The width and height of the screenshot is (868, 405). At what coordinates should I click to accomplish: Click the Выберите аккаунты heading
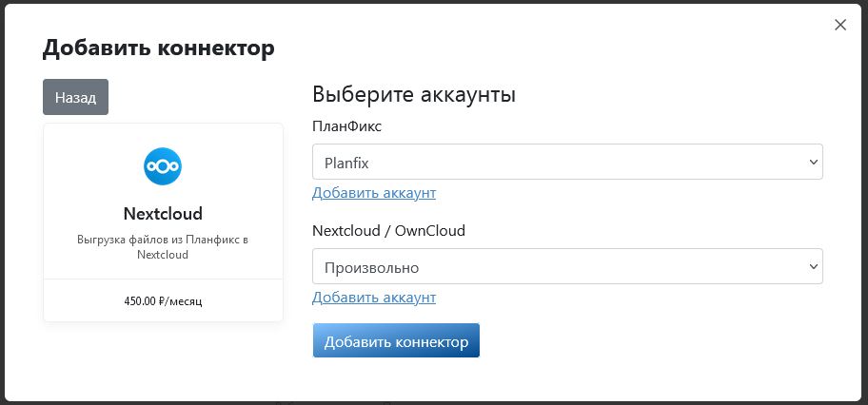pyautogui.click(x=414, y=95)
